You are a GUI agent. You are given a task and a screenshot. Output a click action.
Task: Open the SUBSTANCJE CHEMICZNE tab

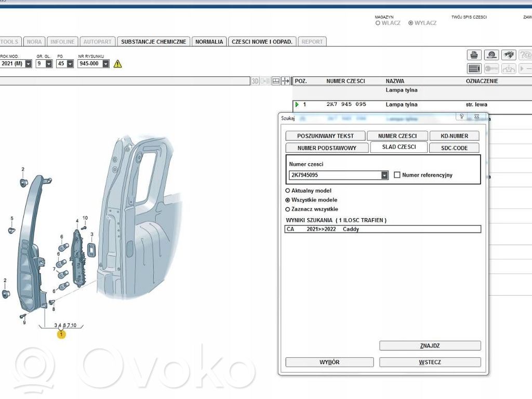(153, 42)
